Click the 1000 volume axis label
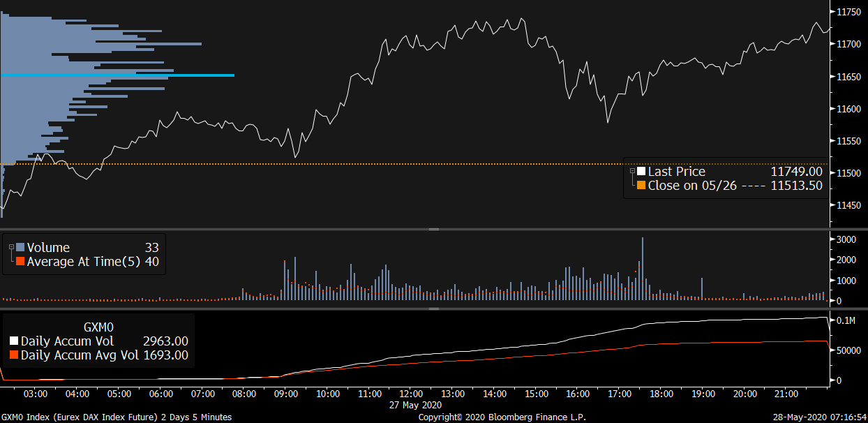The width and height of the screenshot is (868, 423). click(x=846, y=281)
